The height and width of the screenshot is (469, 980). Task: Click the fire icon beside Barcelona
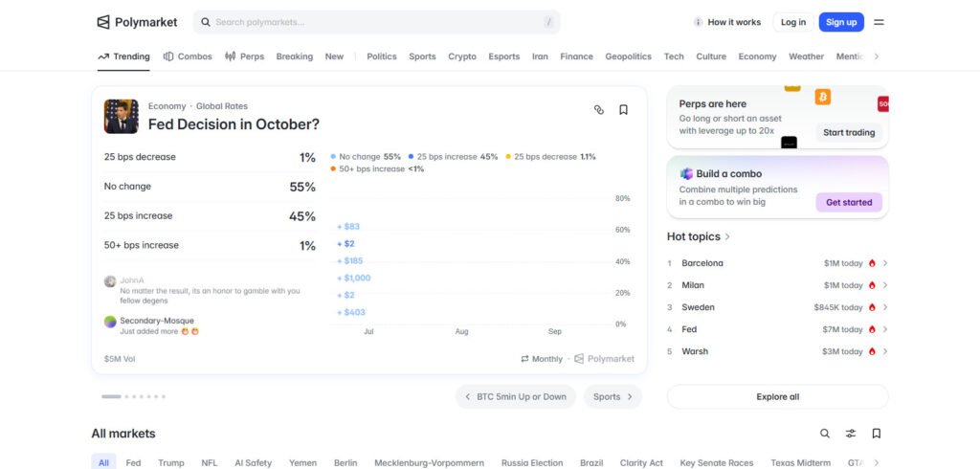(872, 263)
